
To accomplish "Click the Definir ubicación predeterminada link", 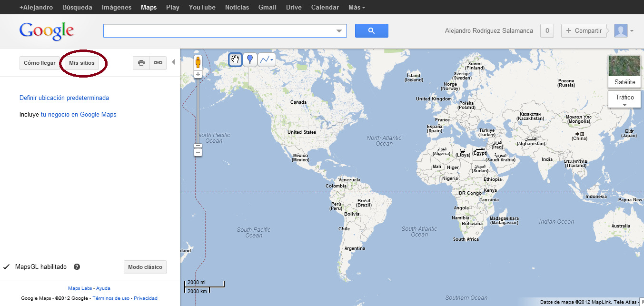I will [x=64, y=98].
